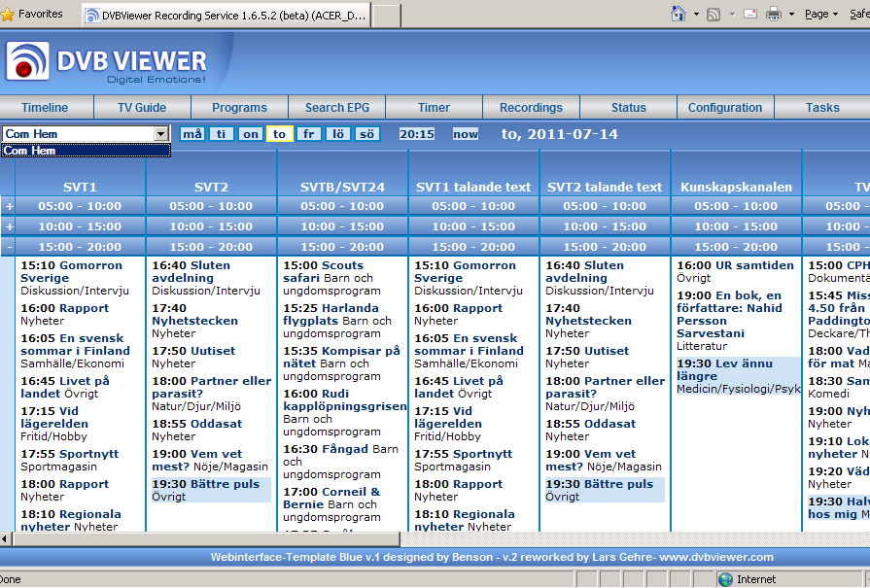Open 19:00 En bok, en författare program
Viewport: 870px width, 588px height.
[729, 315]
